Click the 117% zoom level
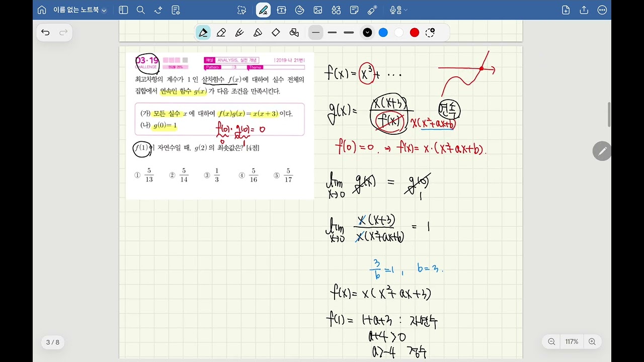This screenshot has height=362, width=644. click(572, 342)
